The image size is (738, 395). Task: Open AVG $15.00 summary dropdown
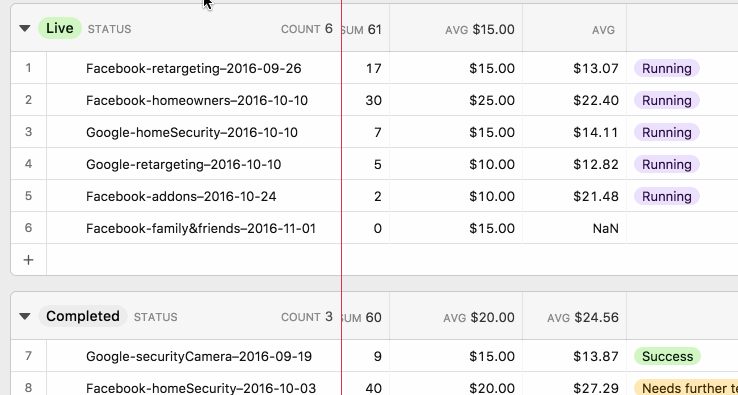pos(480,30)
